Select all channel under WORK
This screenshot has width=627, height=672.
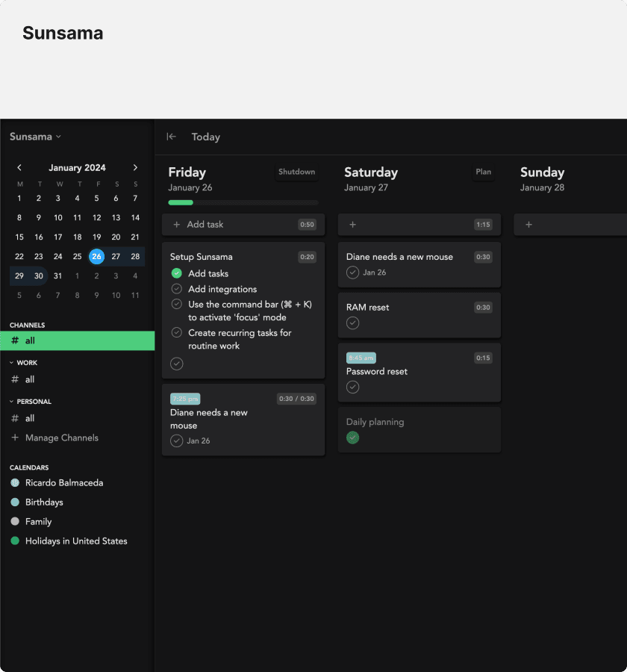(x=30, y=379)
